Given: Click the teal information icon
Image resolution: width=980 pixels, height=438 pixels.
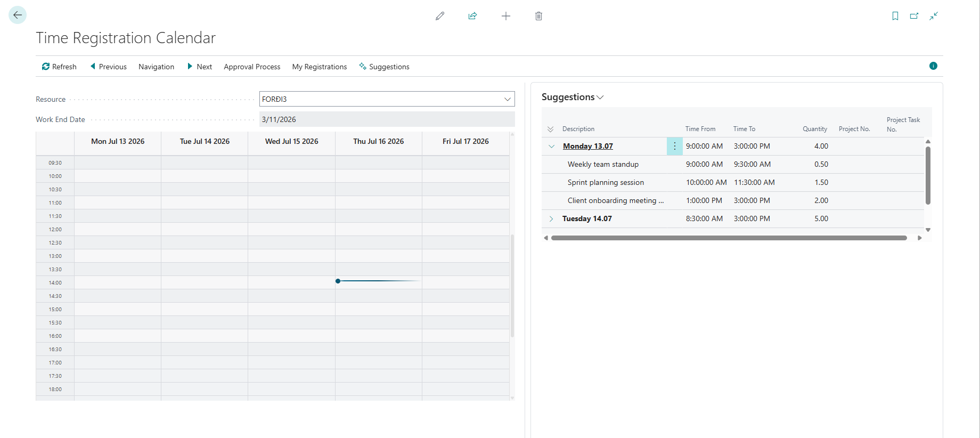Looking at the screenshot, I should coord(933,66).
